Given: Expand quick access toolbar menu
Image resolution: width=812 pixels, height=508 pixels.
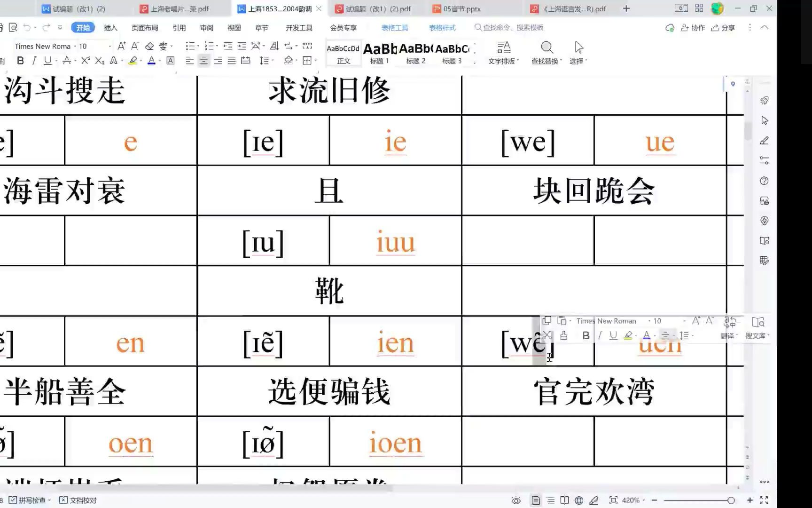Looking at the screenshot, I should [x=60, y=28].
